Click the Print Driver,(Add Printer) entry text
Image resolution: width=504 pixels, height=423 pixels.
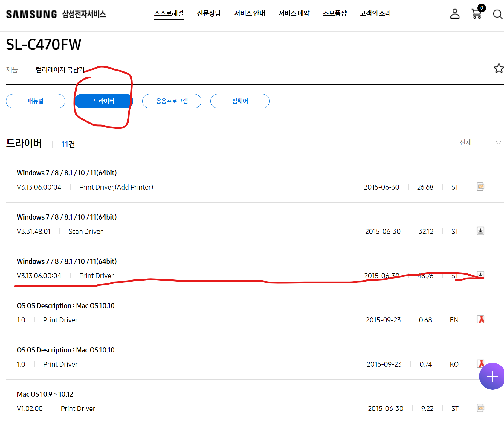click(116, 187)
